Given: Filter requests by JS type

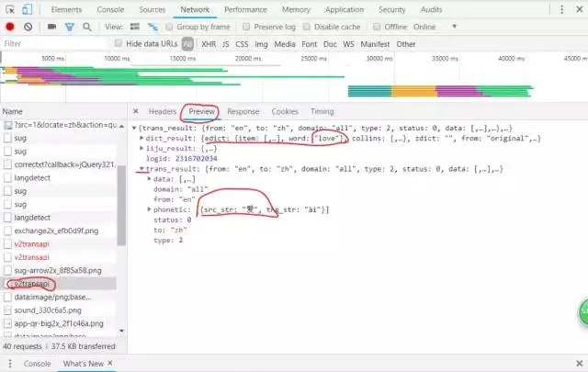Looking at the screenshot, I should point(225,44).
